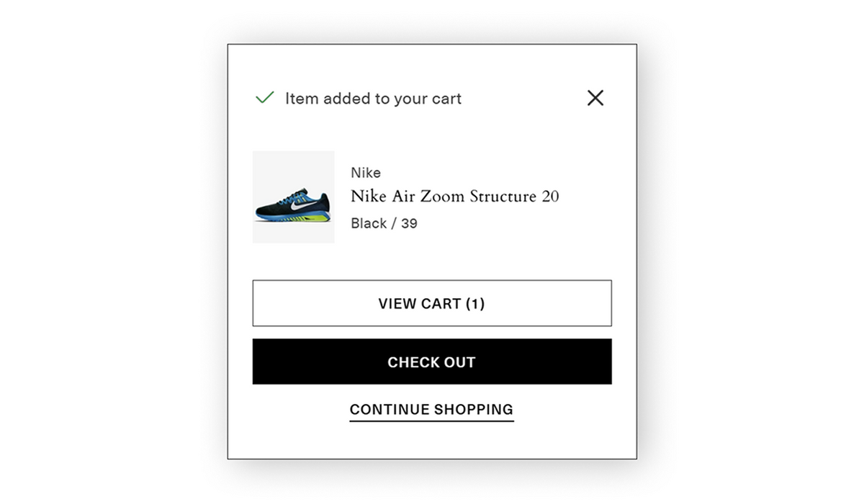
Task: Click the product name in serif text
Action: tap(454, 196)
